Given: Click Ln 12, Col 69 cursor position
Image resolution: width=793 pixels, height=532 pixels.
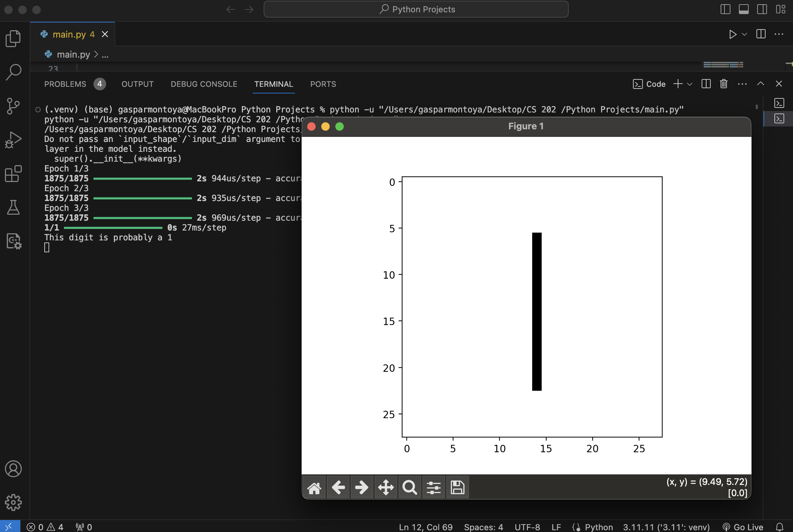Looking at the screenshot, I should click(x=426, y=527).
